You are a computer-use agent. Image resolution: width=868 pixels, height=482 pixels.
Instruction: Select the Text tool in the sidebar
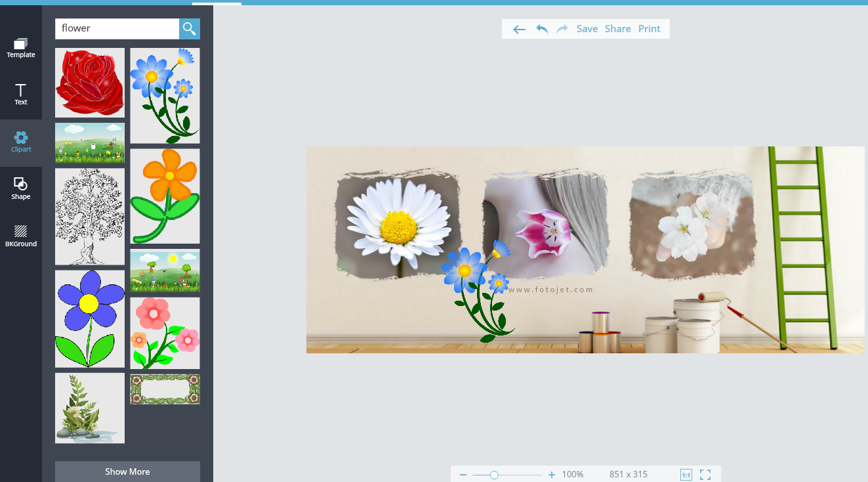click(21, 95)
